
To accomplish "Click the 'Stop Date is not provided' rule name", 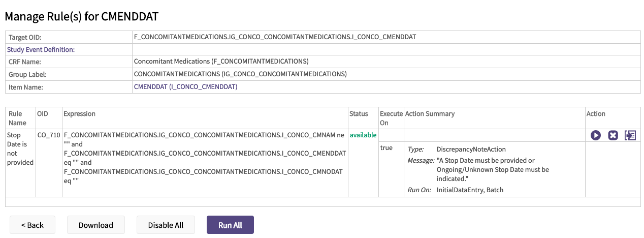I will (x=20, y=148).
